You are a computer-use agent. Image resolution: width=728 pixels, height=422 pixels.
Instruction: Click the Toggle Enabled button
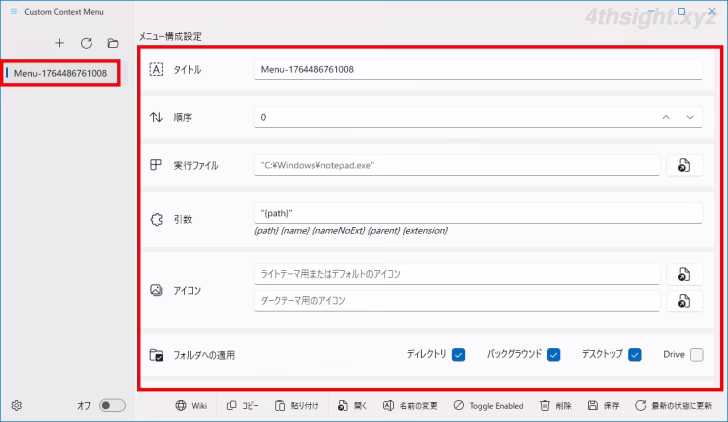point(488,405)
